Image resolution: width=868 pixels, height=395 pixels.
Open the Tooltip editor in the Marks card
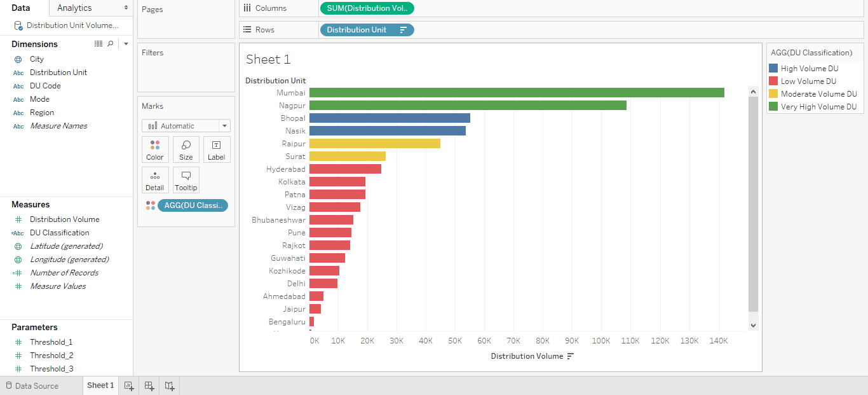(186, 180)
